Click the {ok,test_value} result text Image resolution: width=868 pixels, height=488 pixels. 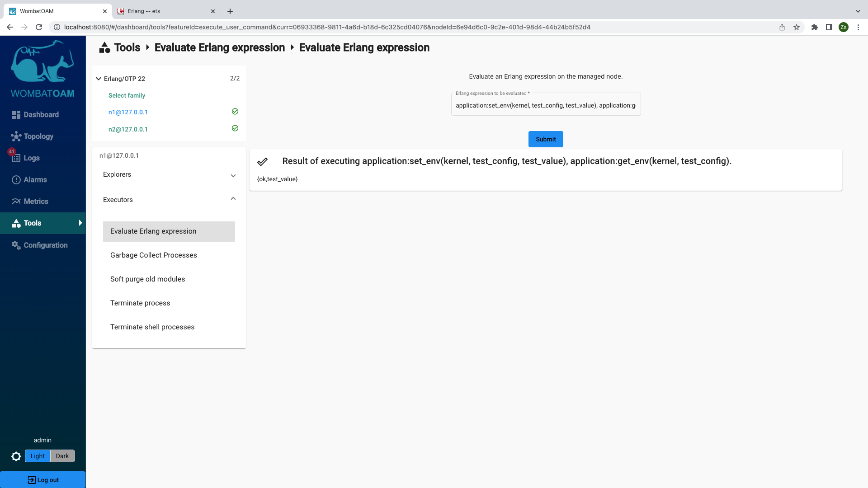coord(277,179)
